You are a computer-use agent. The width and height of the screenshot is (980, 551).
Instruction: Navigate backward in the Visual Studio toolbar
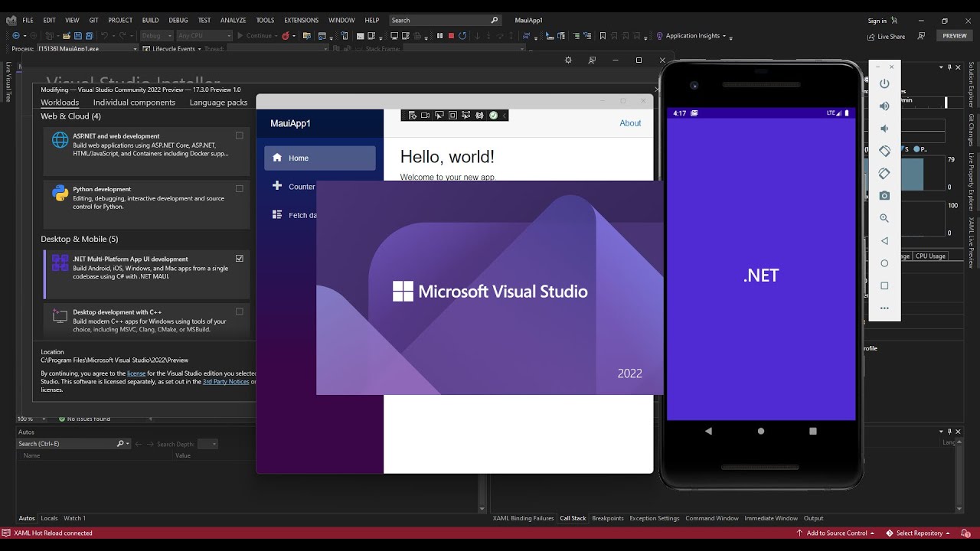pyautogui.click(x=16, y=35)
